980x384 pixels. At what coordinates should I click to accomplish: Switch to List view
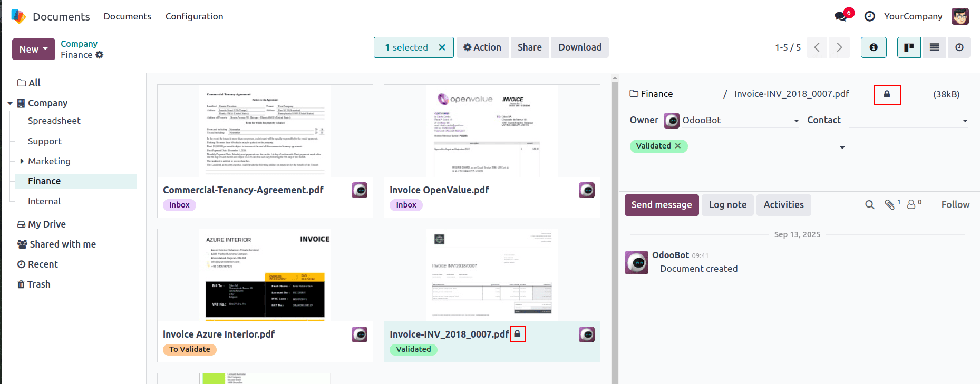pos(934,47)
